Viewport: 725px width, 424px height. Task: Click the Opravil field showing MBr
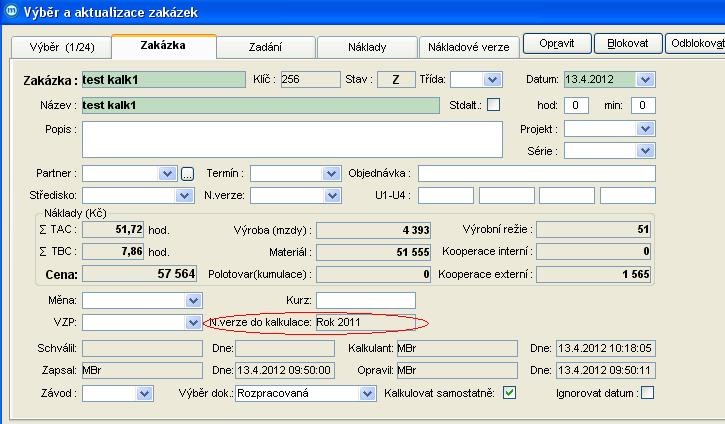pyautogui.click(x=457, y=370)
